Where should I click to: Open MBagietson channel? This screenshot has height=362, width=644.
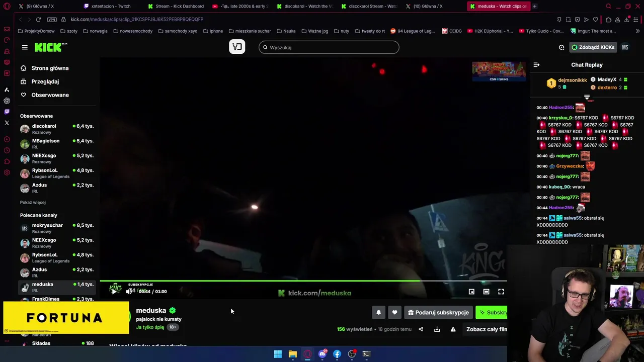coord(57,143)
